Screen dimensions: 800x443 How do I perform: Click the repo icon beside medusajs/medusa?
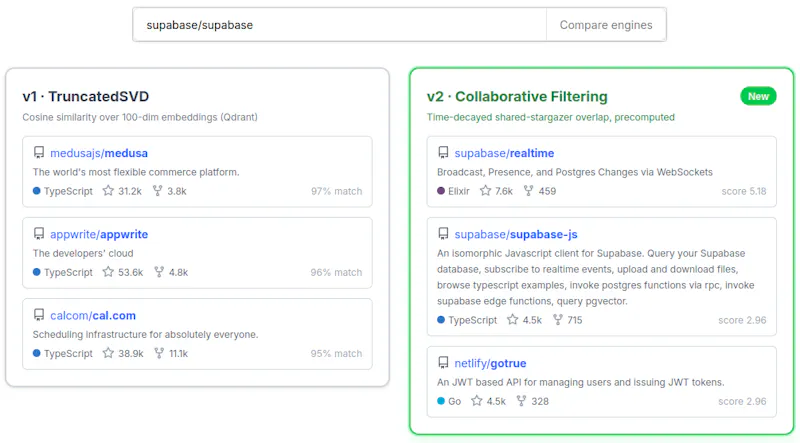39,152
